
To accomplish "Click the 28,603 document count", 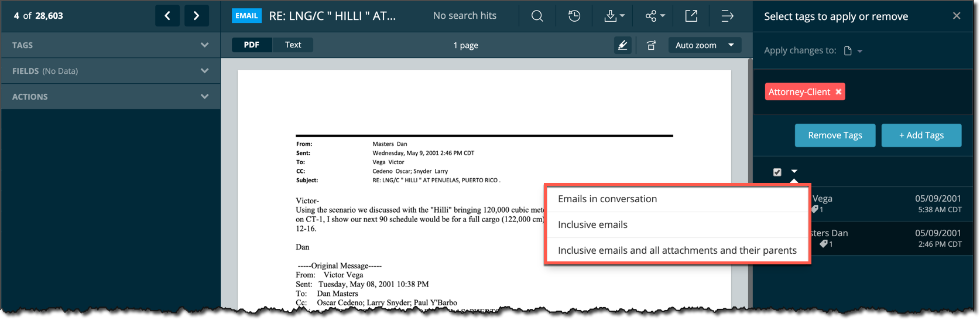I will (x=49, y=16).
